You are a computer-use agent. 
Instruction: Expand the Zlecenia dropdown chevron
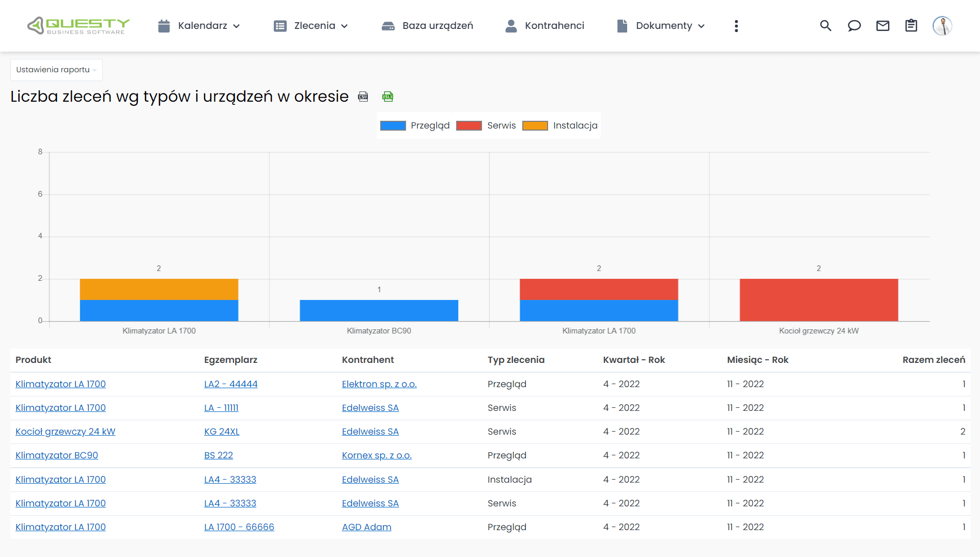[x=344, y=26]
